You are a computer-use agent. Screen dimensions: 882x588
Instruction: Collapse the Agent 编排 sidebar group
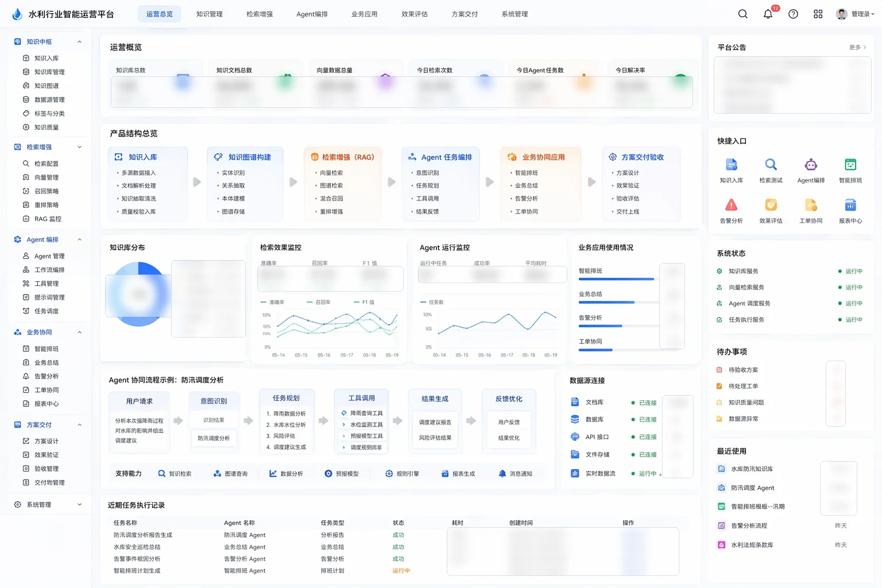[79, 239]
